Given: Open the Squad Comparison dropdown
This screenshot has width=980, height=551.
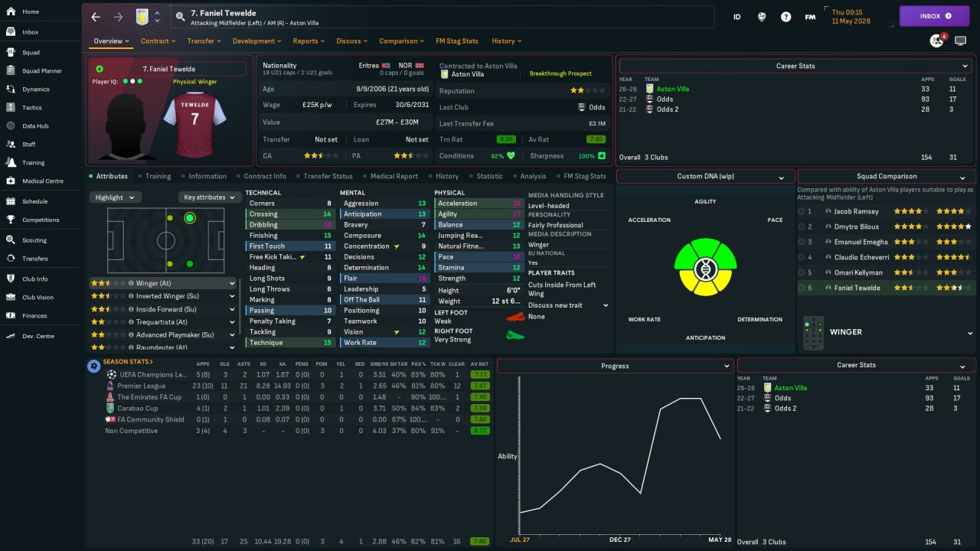Looking at the screenshot, I should 887,177.
